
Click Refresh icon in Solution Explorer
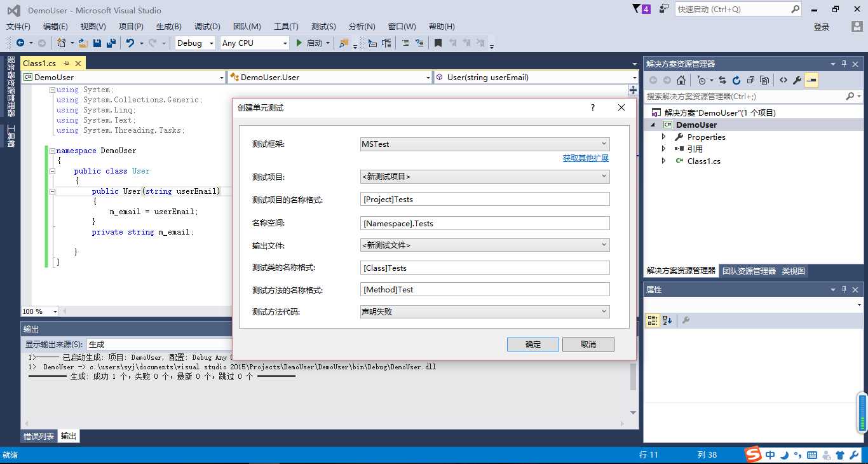pyautogui.click(x=736, y=80)
